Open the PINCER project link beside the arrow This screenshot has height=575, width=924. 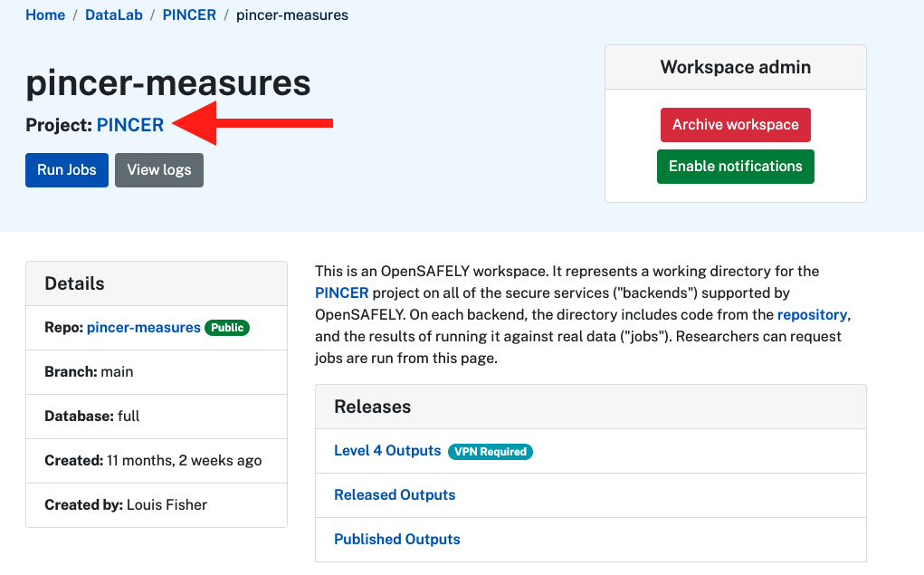(x=130, y=125)
